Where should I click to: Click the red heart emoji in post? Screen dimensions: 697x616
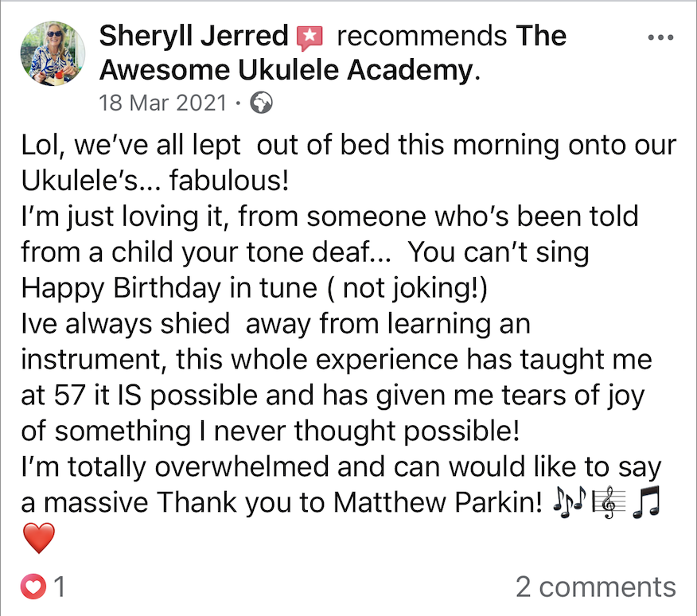[x=39, y=538]
